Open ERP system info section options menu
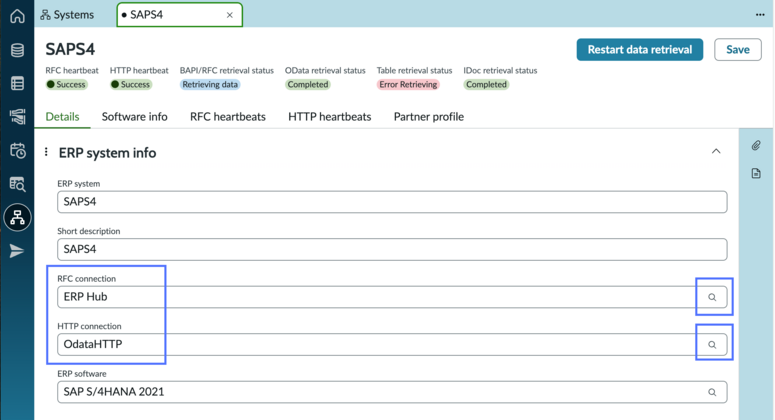 point(46,152)
